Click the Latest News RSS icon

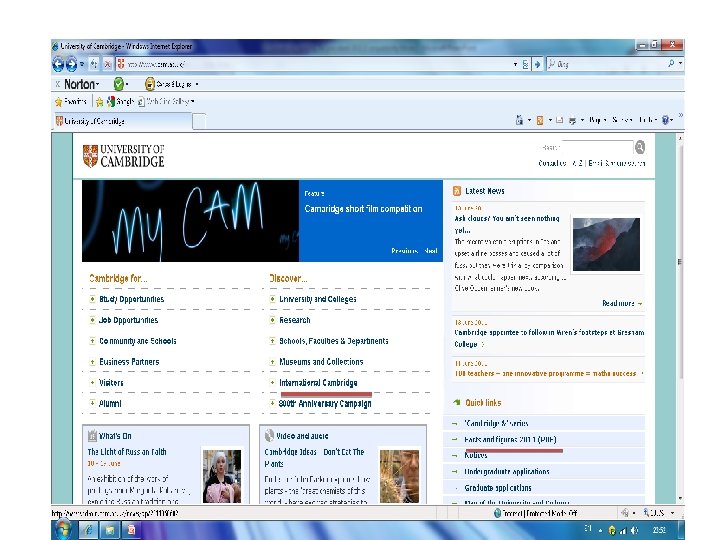pyautogui.click(x=456, y=191)
